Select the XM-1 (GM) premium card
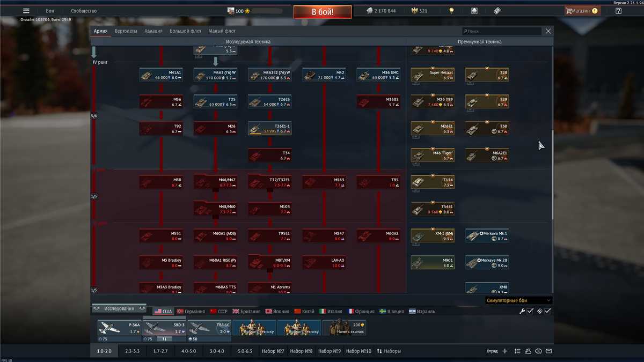This screenshot has height=362, width=644. [433, 235]
